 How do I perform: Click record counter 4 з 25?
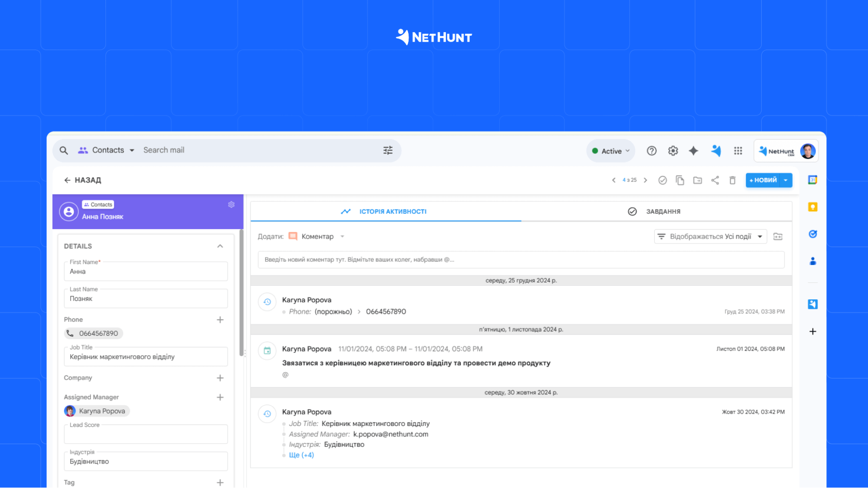(629, 180)
